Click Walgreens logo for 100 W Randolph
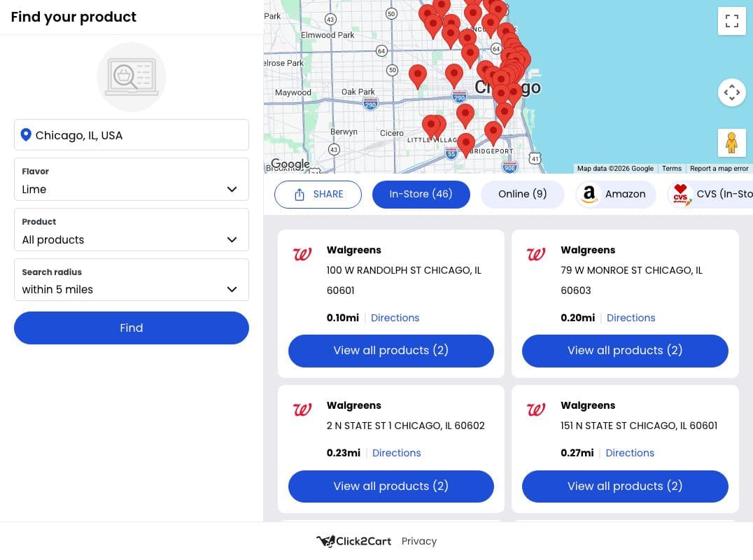This screenshot has width=753, height=560. 302,254
